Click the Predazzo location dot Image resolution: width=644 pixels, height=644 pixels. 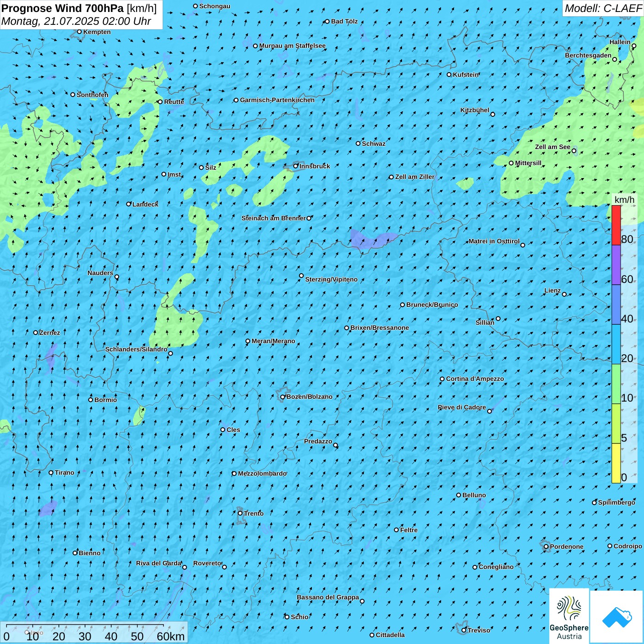pos(336,445)
